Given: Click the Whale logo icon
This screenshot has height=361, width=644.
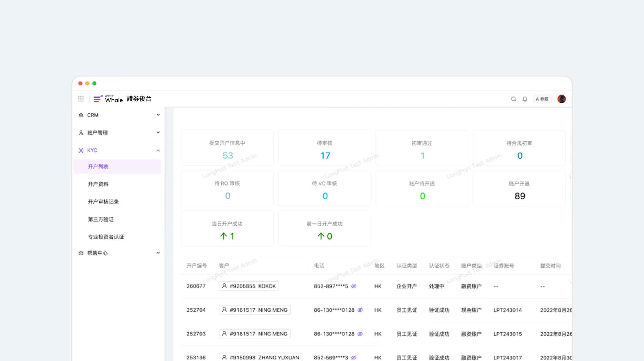Looking at the screenshot, I should pyautogui.click(x=98, y=99).
